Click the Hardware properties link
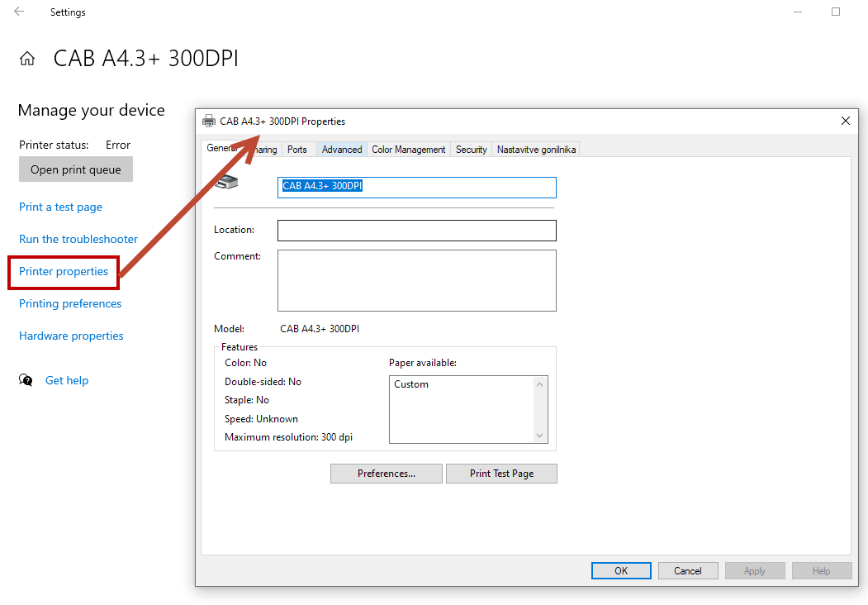868x605 pixels. pos(71,336)
